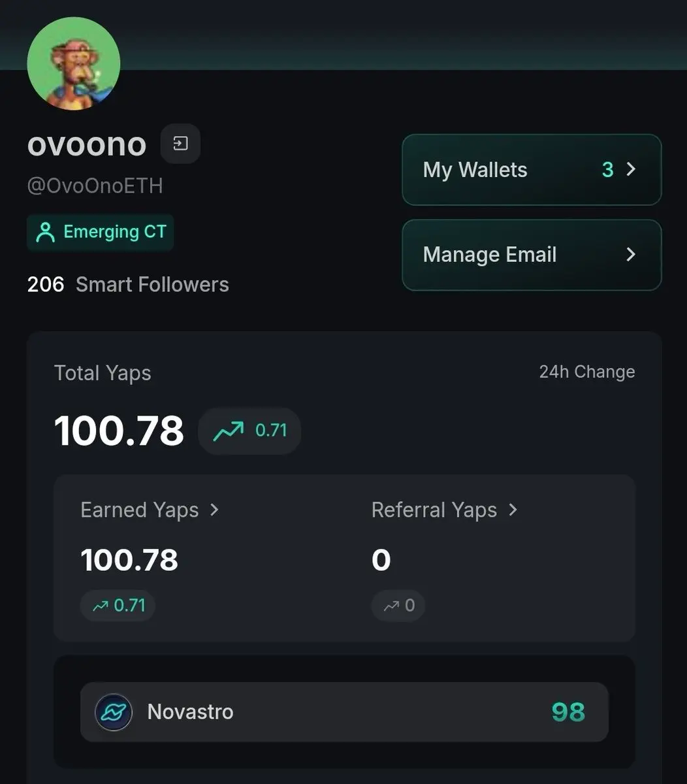Open the Referral Yaps details link
This screenshot has width=687, height=784.
pyautogui.click(x=445, y=510)
